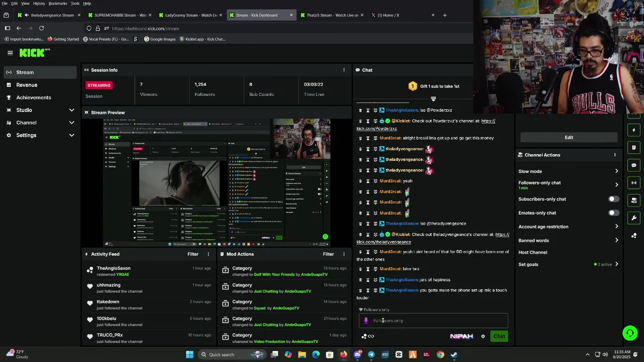Expand Banned words settings
Viewport: 644px width, 362px height.
click(x=616, y=240)
